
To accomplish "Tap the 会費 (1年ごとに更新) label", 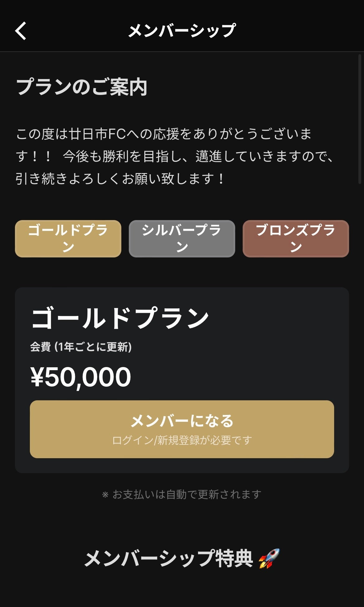I will click(x=81, y=347).
